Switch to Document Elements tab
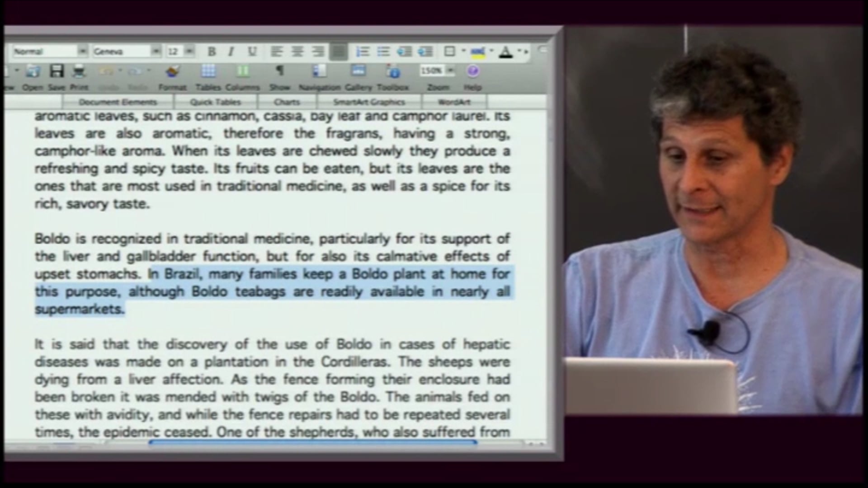868x488 pixels. (118, 102)
